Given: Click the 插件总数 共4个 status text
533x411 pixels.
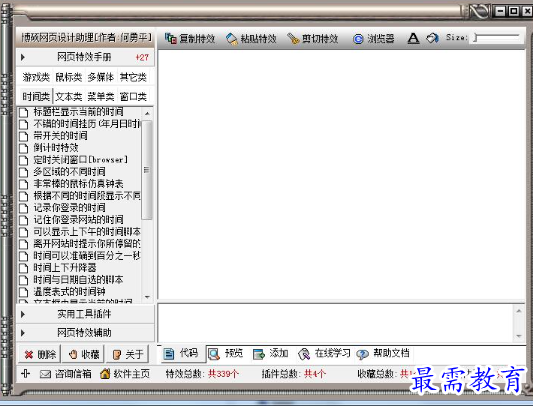Looking at the screenshot, I should point(294,374).
